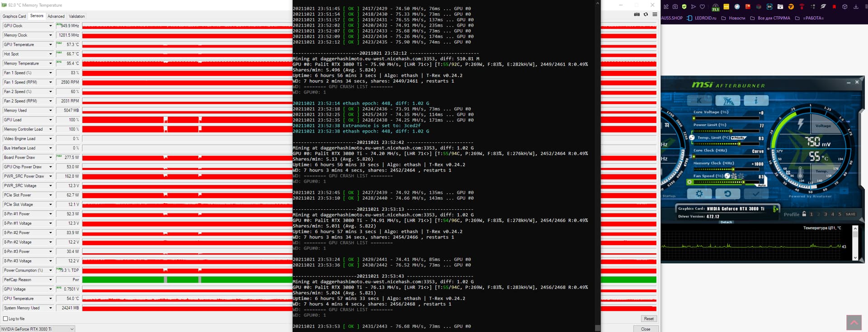Click browser snapshot camera icon
This screenshot has height=332, width=868.
pyautogui.click(x=675, y=7)
